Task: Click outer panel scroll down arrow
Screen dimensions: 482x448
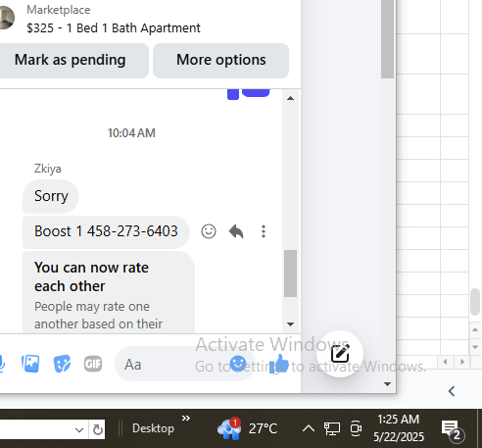Action: point(388,384)
